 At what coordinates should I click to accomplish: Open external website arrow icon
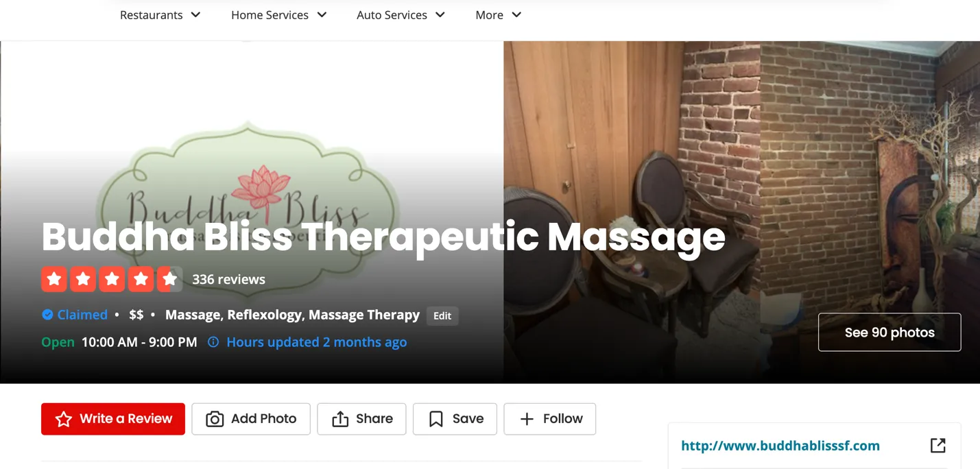(x=938, y=446)
